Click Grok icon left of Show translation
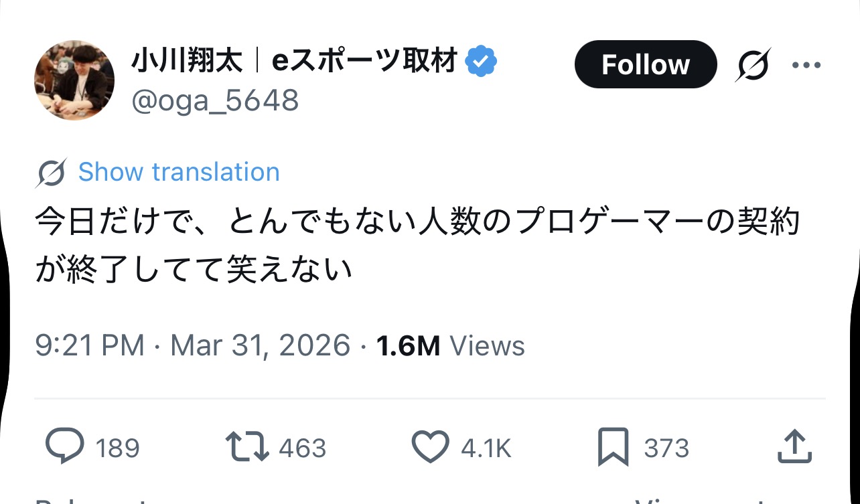Image resolution: width=860 pixels, height=504 pixels. coord(52,173)
